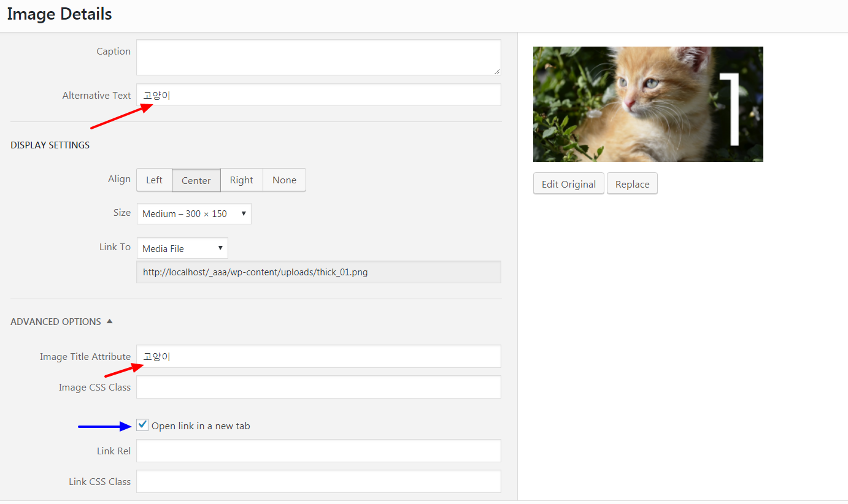The image size is (848, 504).
Task: Click the Image Title Attribute field
Action: [318, 356]
